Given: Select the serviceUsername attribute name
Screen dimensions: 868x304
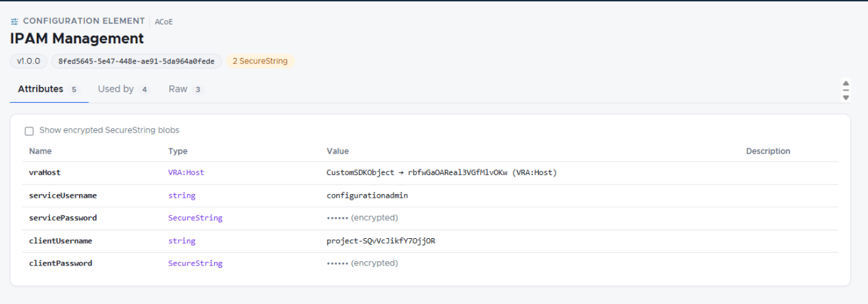Looking at the screenshot, I should [63, 195].
